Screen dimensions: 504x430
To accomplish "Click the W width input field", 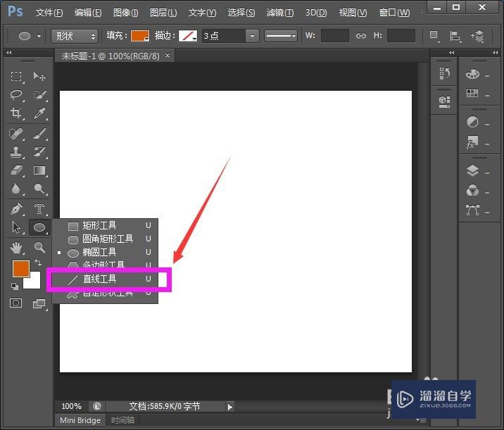I will point(335,36).
